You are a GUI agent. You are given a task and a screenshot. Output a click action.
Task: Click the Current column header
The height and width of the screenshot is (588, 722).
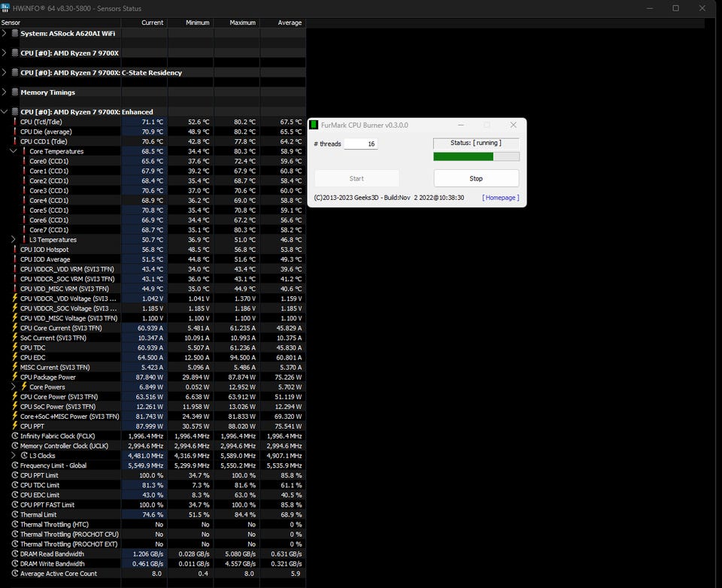click(x=144, y=23)
